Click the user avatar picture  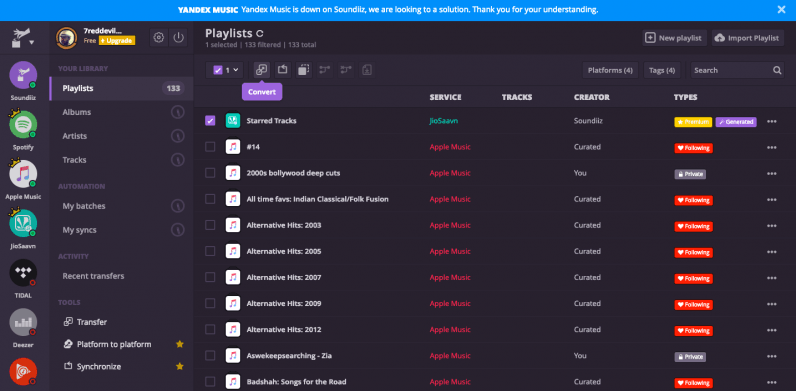[67, 38]
